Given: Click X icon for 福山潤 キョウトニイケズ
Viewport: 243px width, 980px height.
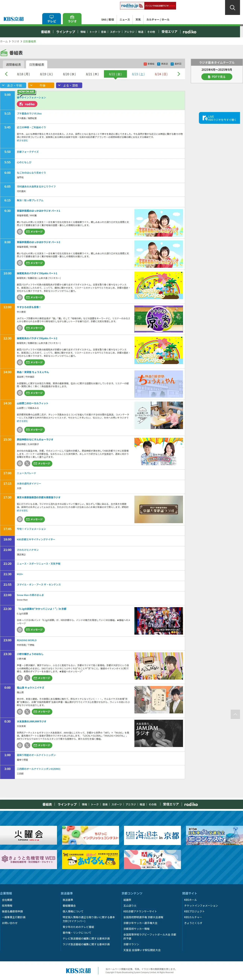Looking at the screenshot, I should 27,711.
